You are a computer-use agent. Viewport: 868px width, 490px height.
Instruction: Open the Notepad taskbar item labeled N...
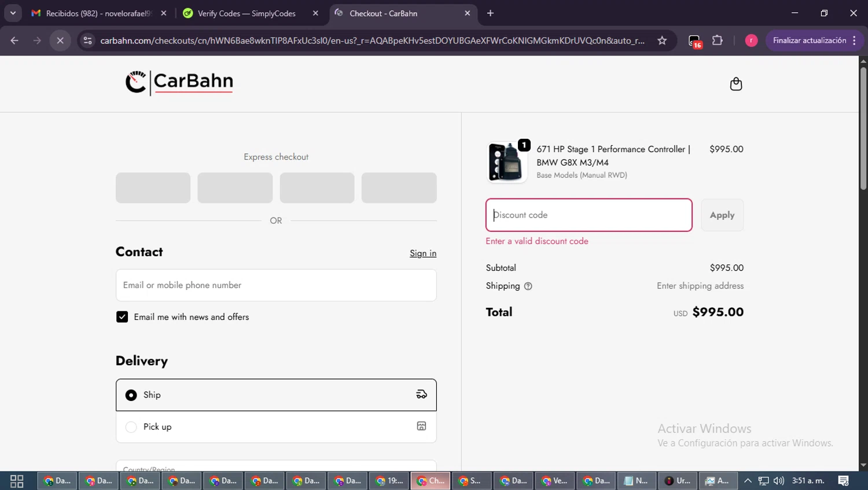(635, 481)
